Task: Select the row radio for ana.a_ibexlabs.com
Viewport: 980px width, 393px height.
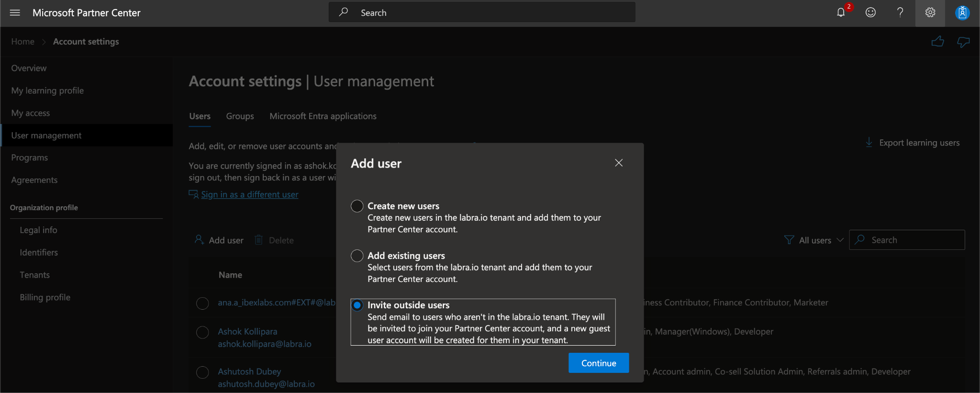Action: 202,303
